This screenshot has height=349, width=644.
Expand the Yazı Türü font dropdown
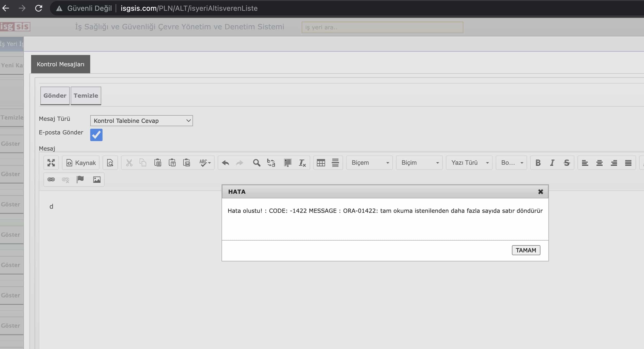[469, 163]
